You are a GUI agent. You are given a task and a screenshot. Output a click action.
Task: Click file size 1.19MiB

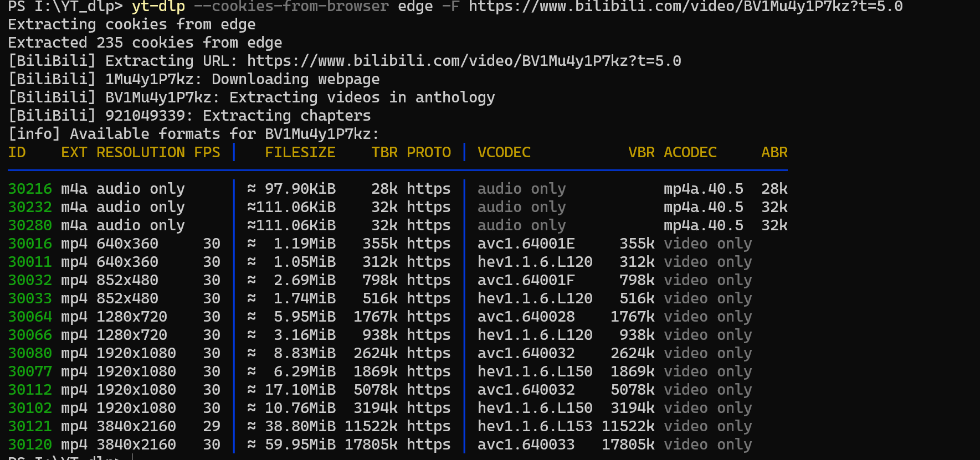pos(305,244)
